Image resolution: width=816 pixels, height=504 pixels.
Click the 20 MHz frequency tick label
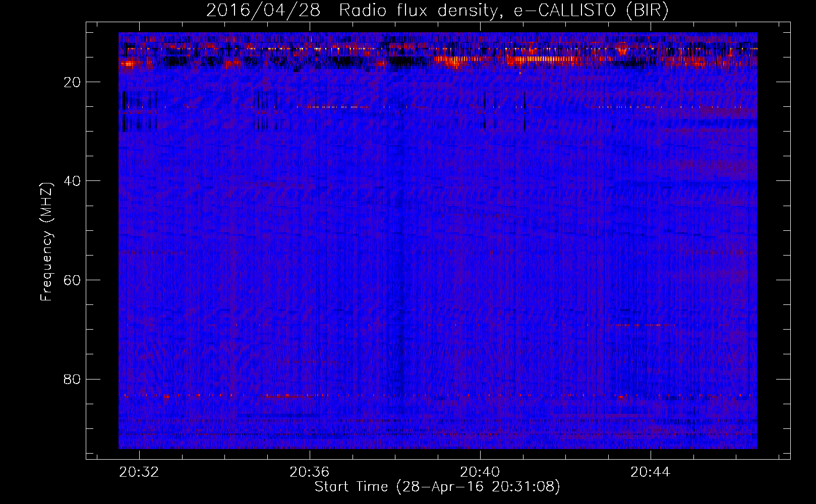point(73,82)
